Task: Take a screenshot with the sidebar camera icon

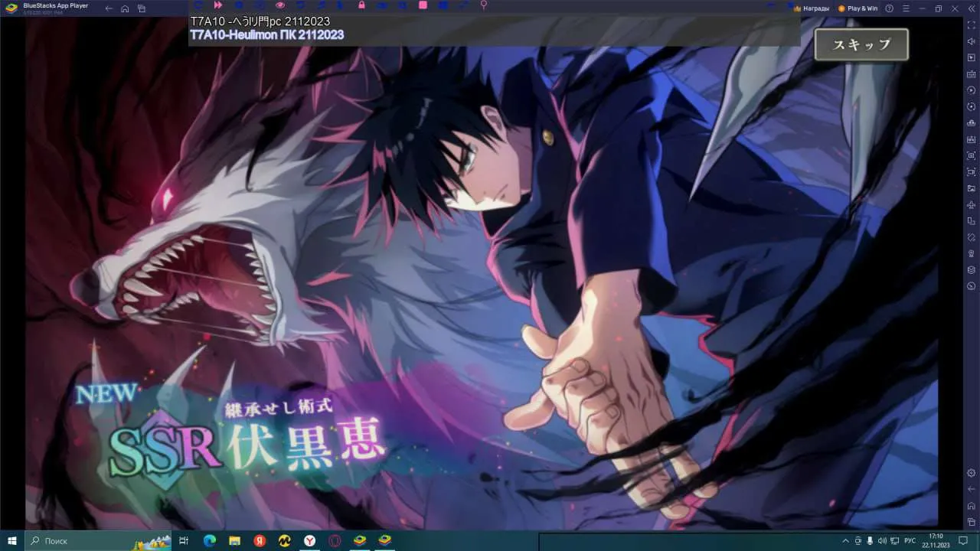Action: click(x=971, y=155)
